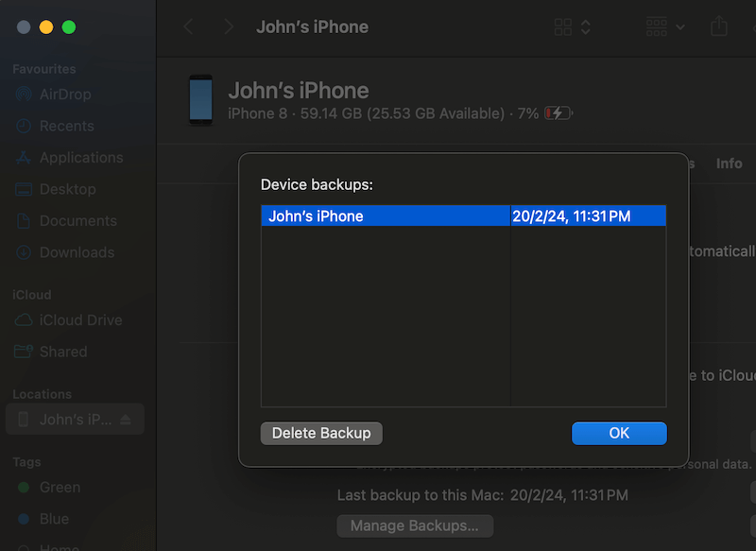
Task: Switch to the Info tab
Action: [729, 164]
